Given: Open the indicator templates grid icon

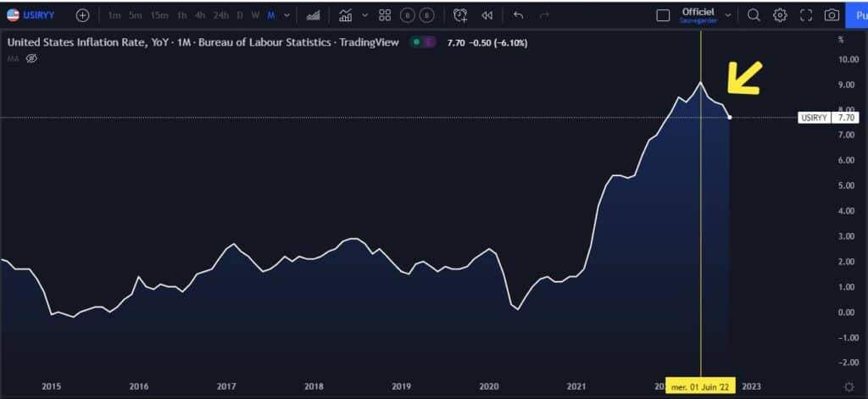Looking at the screenshot, I should (x=385, y=15).
